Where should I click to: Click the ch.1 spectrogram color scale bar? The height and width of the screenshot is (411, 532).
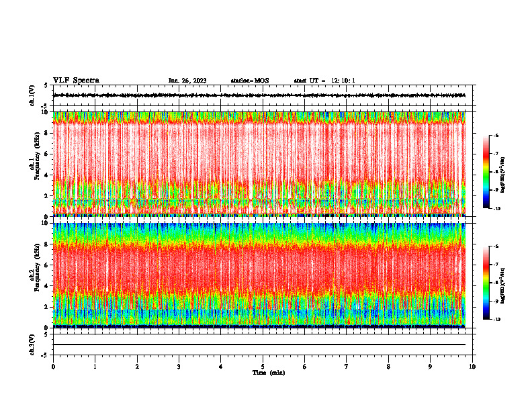click(x=486, y=172)
